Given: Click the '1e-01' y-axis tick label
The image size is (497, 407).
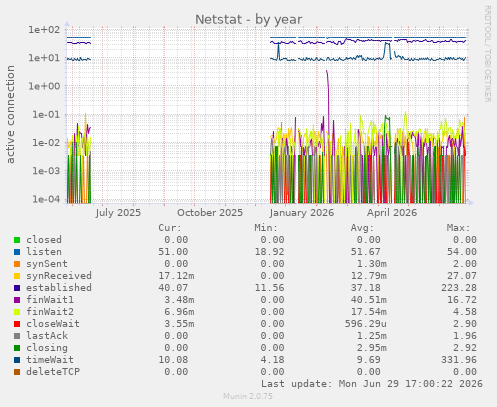Looking at the screenshot, I should click(46, 115).
